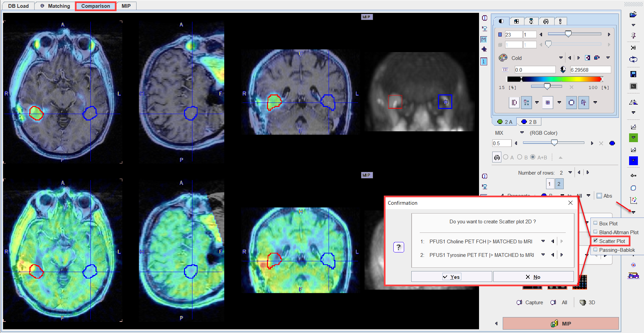The image size is (644, 333).
Task: Click Yes in the Confirmation dialog
Action: [x=452, y=277]
